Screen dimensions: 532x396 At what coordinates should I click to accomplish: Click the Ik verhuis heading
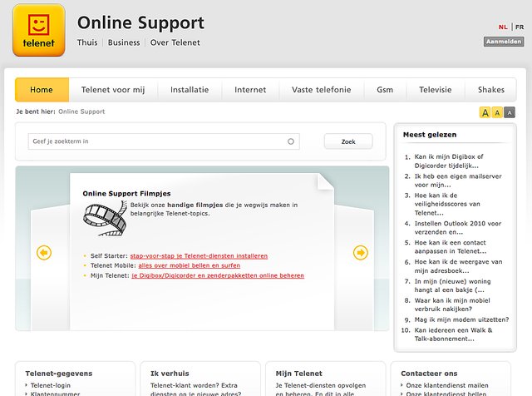[x=170, y=374]
